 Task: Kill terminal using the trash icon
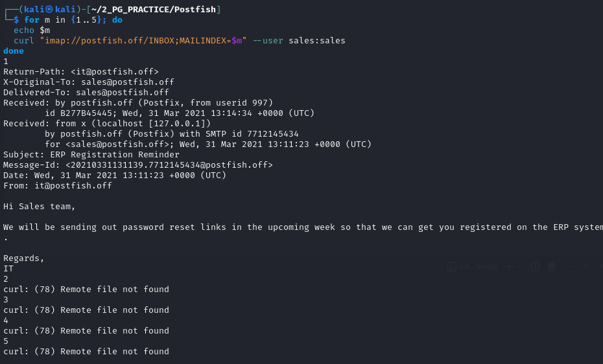552,266
